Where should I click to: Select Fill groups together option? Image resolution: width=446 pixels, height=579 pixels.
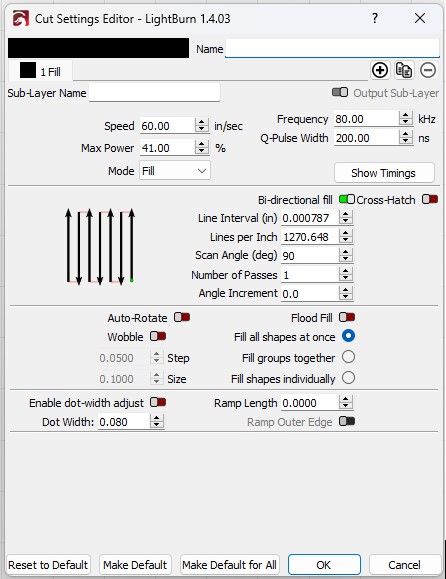tap(348, 357)
